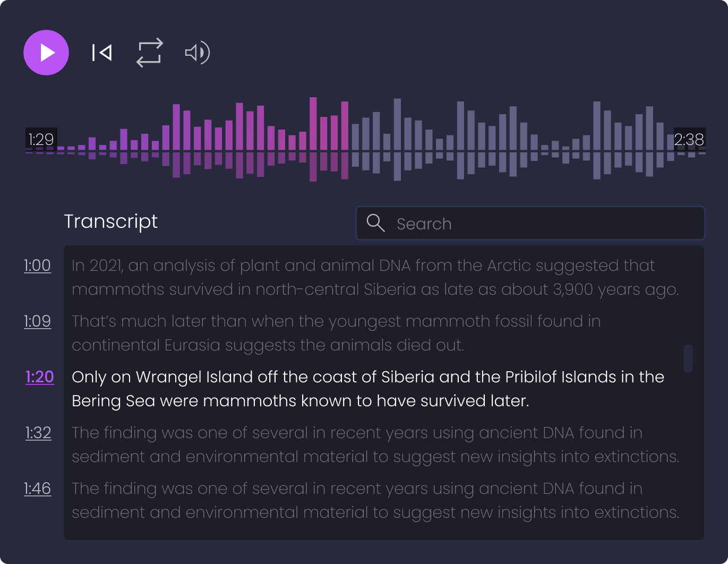728x564 pixels.
Task: Mute audio with the speaker icon
Action: click(x=197, y=53)
